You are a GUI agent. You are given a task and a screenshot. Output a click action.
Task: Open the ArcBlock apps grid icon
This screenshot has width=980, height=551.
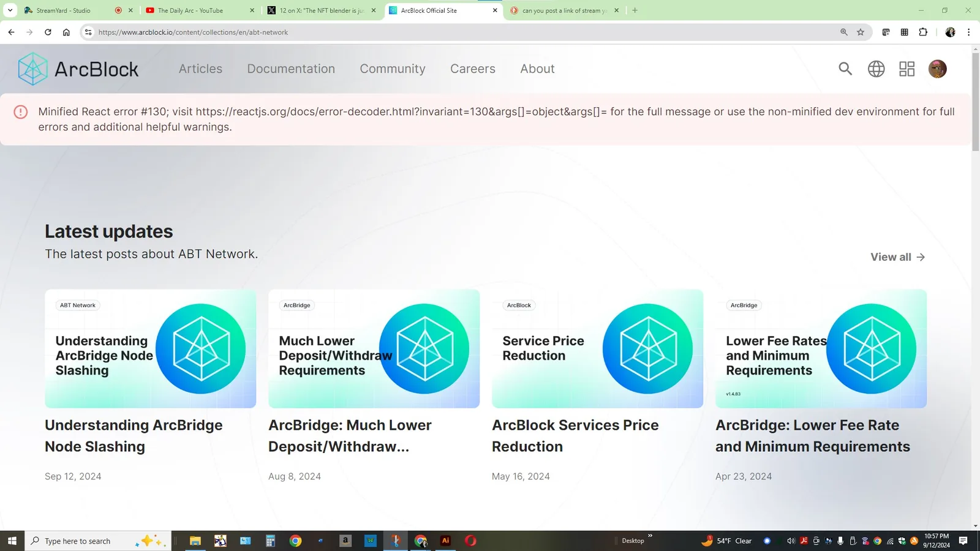(907, 69)
